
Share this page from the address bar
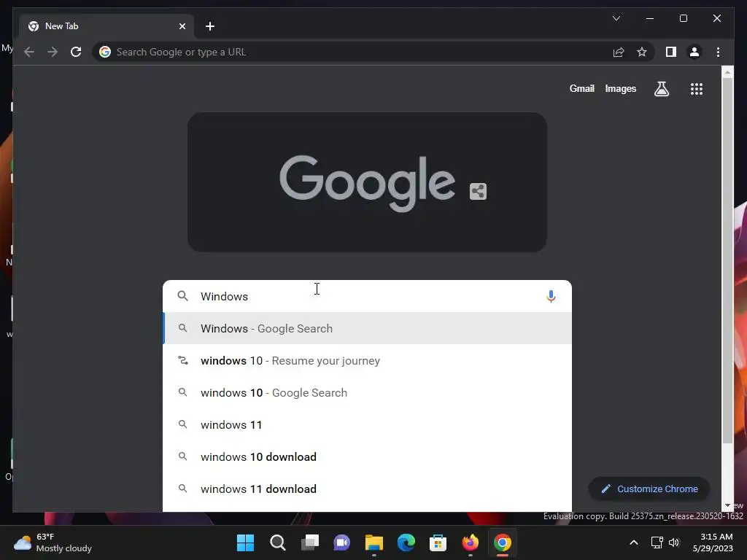coord(619,52)
